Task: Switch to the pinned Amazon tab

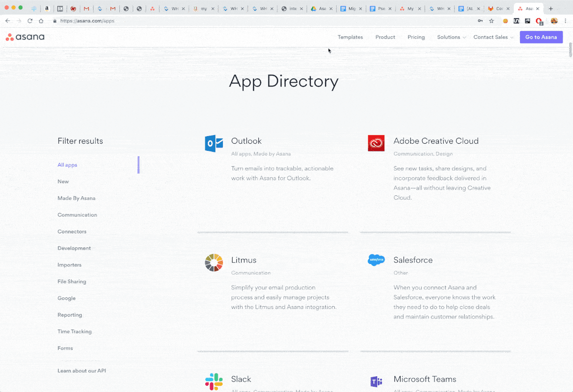Action: click(x=47, y=9)
